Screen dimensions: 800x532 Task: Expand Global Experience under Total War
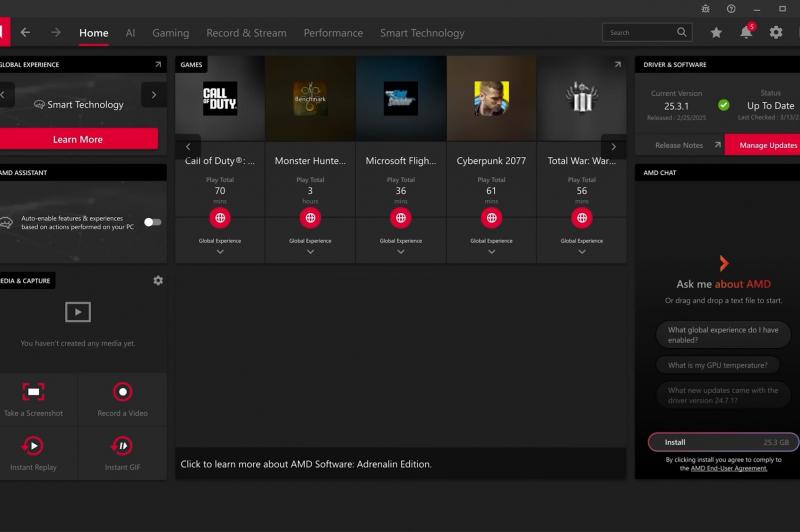(x=582, y=251)
